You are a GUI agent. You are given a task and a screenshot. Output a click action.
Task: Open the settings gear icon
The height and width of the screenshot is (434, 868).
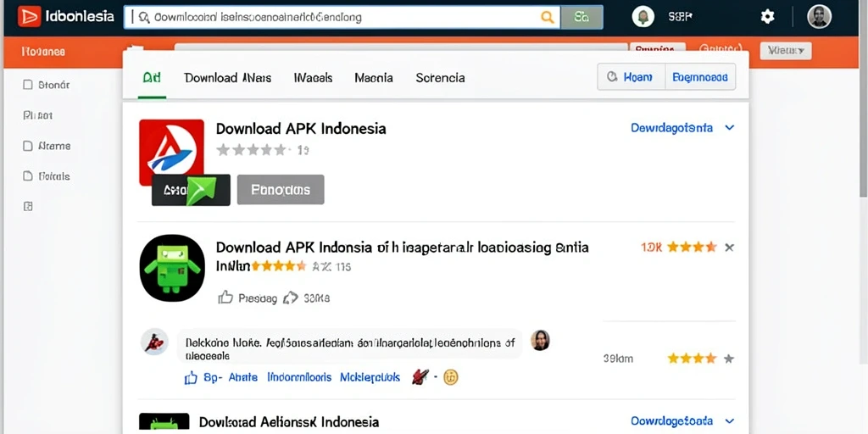[767, 17]
